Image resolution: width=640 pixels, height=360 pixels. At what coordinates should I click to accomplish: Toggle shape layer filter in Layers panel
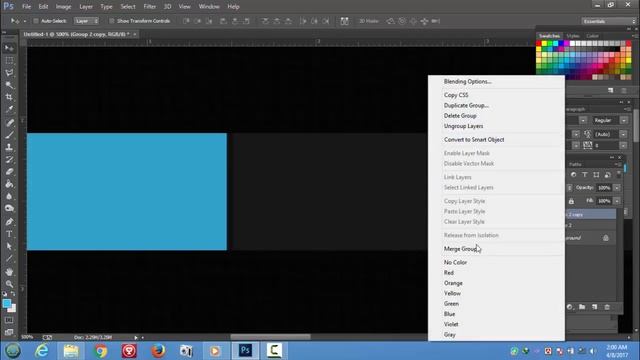point(596,175)
